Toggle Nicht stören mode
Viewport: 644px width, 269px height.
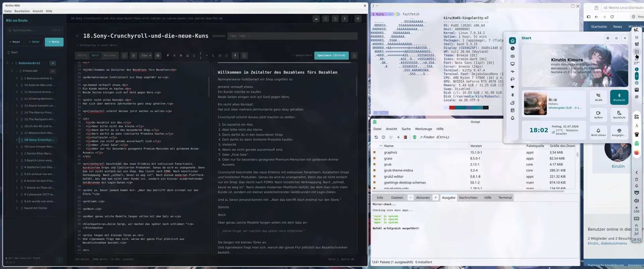(x=598, y=132)
